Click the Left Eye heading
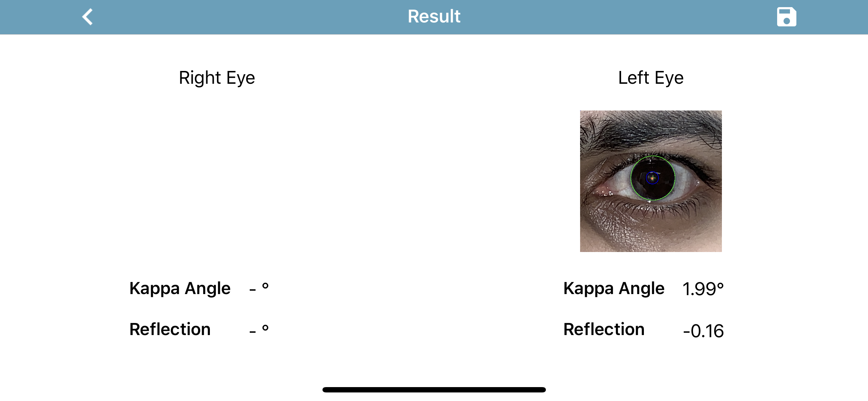This screenshot has height=401, width=868. click(x=651, y=78)
